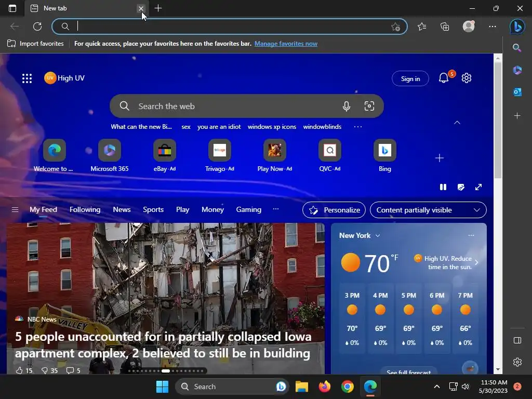Screen dimensions: 532x399
Task: Pause the animated background
Action: pyautogui.click(x=443, y=187)
